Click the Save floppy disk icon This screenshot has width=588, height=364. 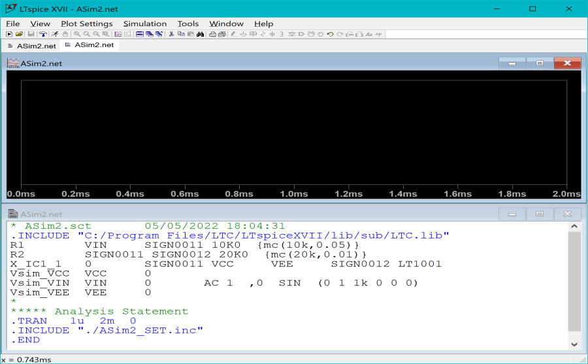click(x=31, y=34)
